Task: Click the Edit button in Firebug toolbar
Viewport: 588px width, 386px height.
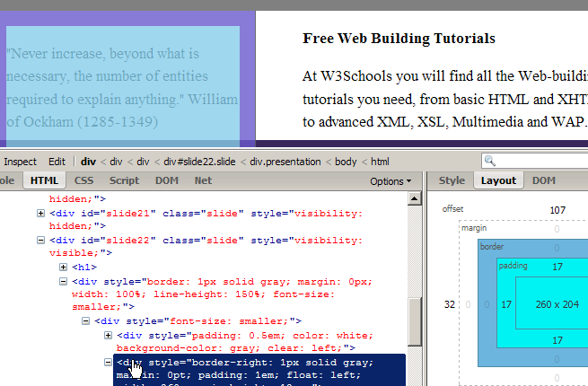Action: tap(57, 162)
